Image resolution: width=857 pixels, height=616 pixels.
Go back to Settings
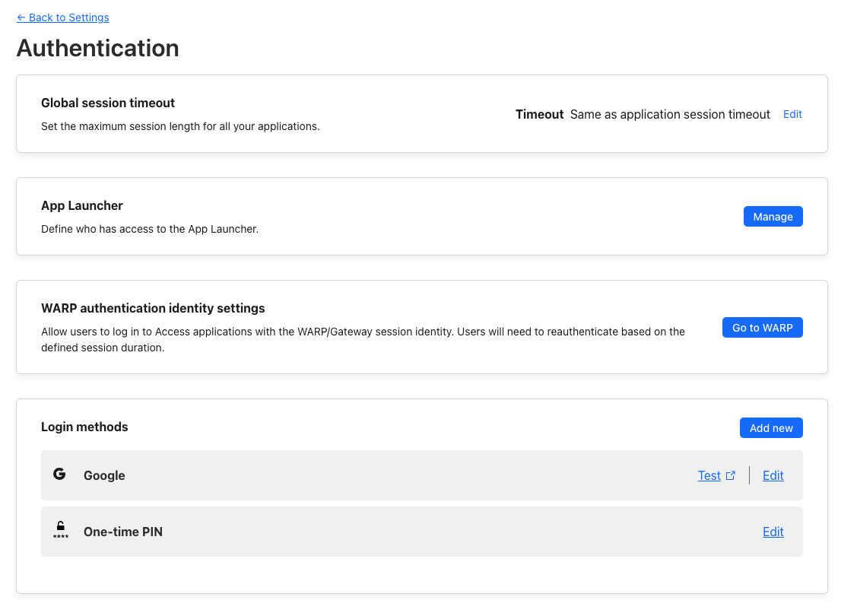63,17
